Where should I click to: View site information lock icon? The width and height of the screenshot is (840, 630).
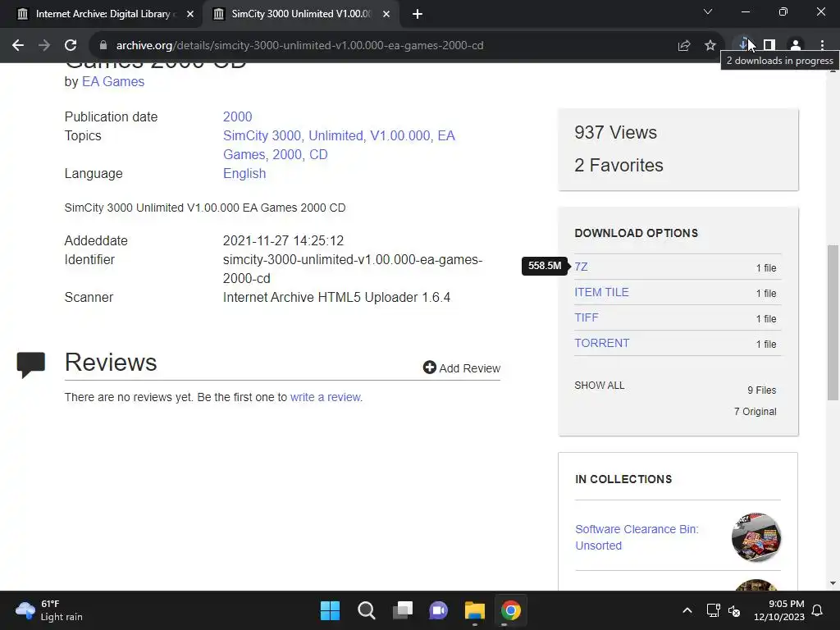[103, 46]
